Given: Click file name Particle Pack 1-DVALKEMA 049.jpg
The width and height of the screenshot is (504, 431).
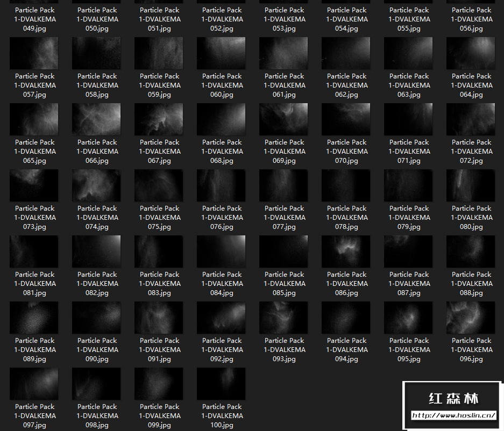Looking at the screenshot, I should coord(35,19).
